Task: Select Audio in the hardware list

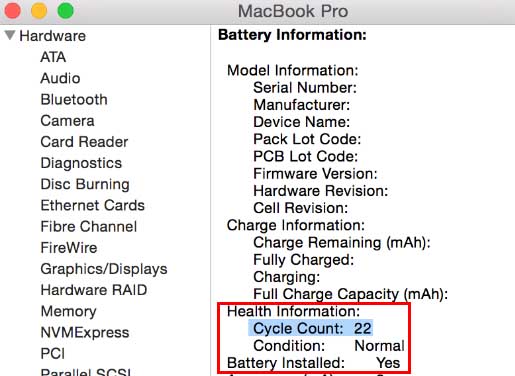Action: [x=60, y=78]
